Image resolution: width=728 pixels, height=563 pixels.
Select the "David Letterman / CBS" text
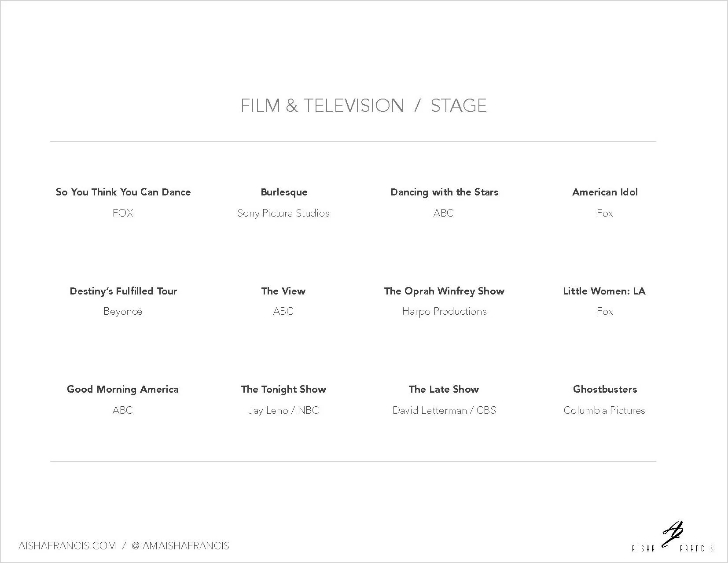pos(444,410)
